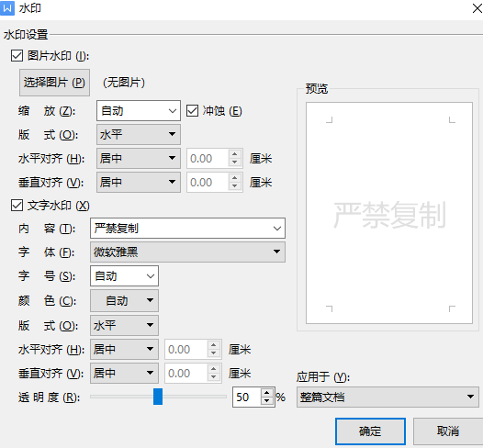
Task: Open image watermark 垂直对齐 dropdown
Action: pyautogui.click(x=139, y=183)
